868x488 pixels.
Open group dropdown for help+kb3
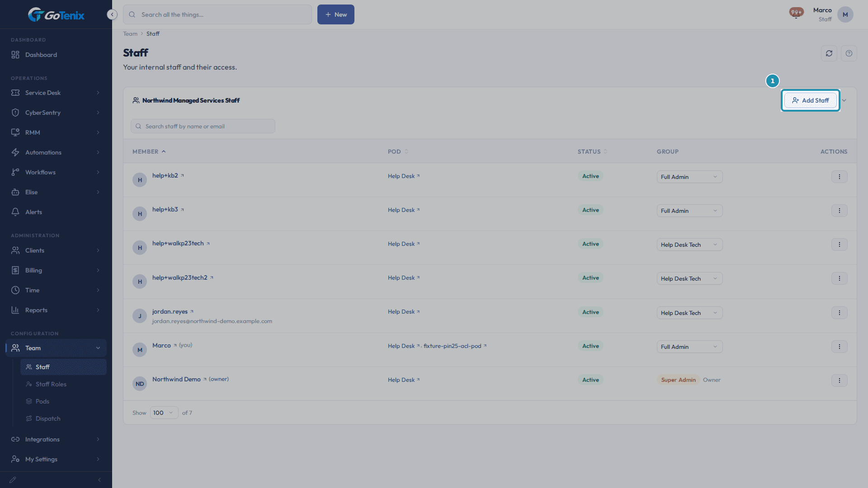coord(689,211)
